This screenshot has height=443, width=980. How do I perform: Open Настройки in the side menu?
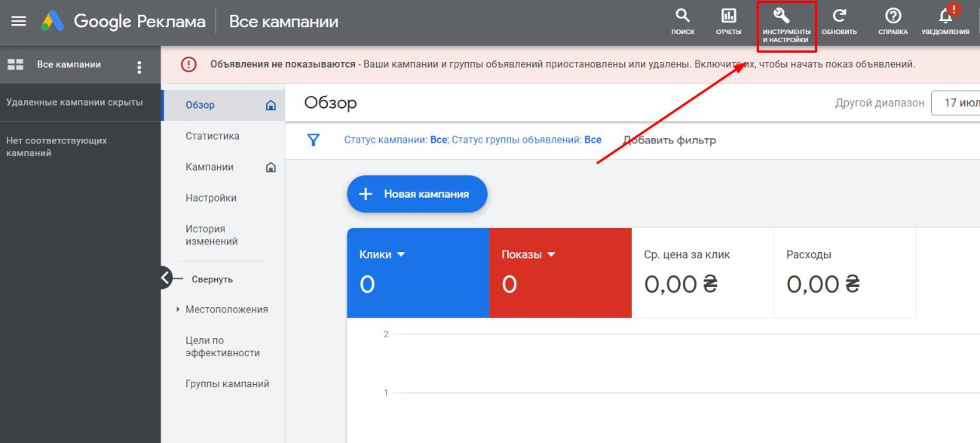(x=211, y=198)
